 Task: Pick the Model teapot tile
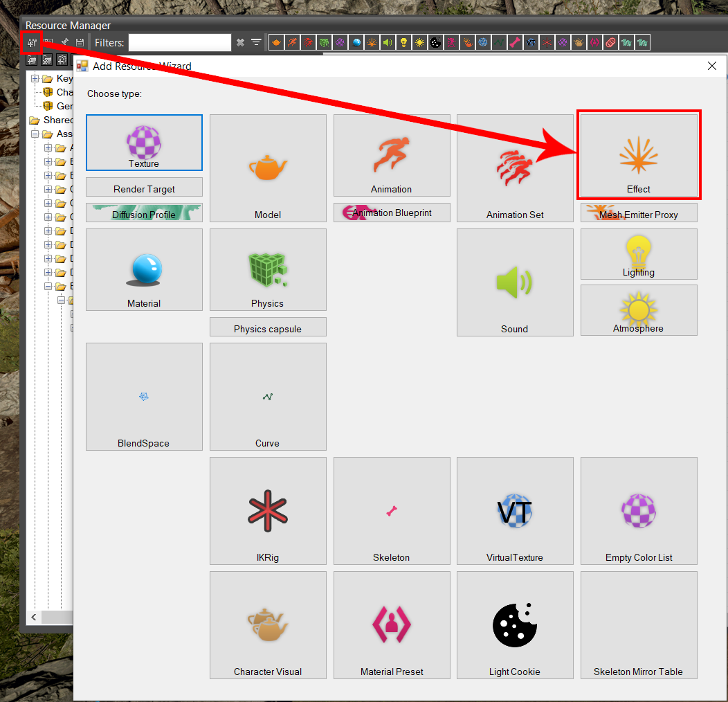[268, 168]
